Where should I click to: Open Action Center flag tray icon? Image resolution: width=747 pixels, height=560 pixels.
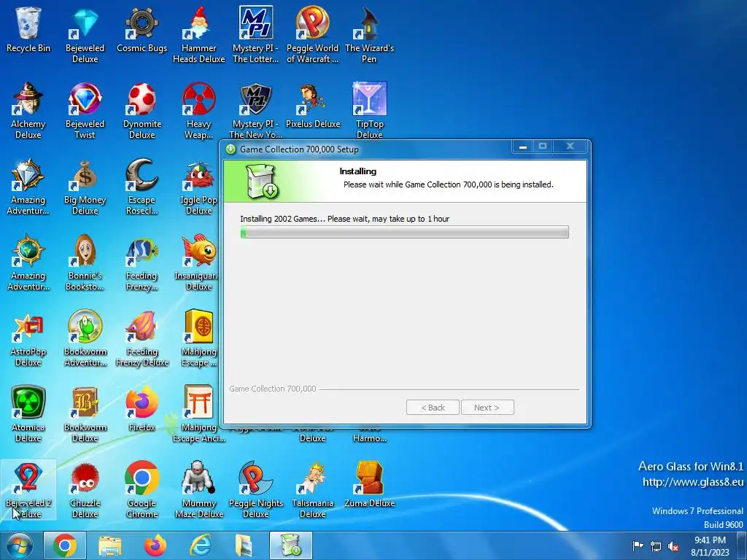tap(638, 545)
